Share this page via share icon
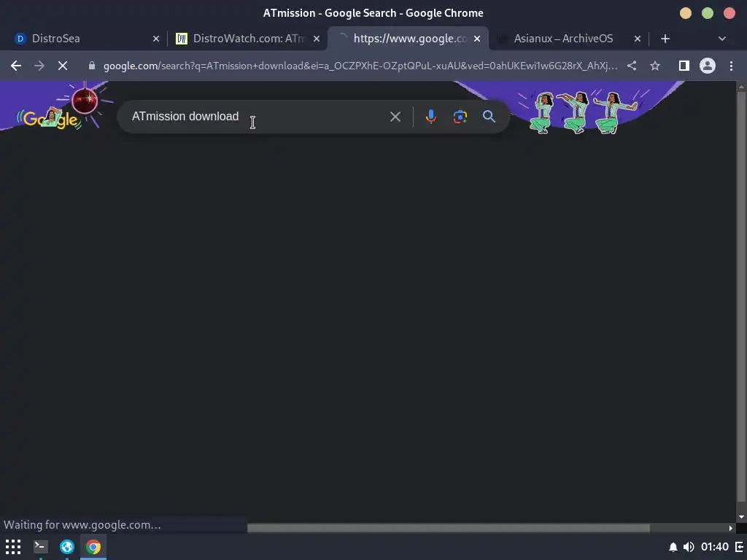 point(632,66)
